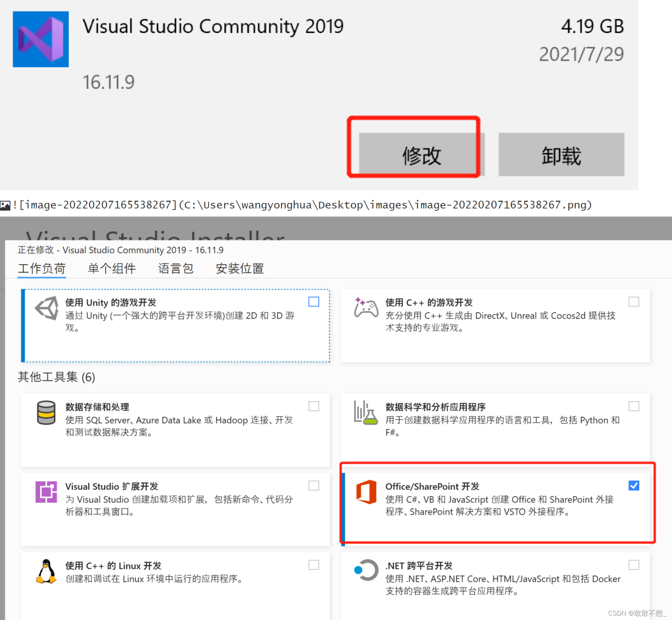Uncheck the Office/SharePoint development checkbox
672x620 pixels.
(634, 485)
